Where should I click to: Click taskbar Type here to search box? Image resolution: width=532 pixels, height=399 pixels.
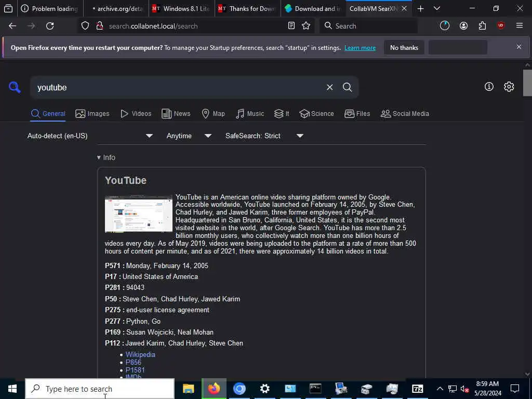click(100, 389)
